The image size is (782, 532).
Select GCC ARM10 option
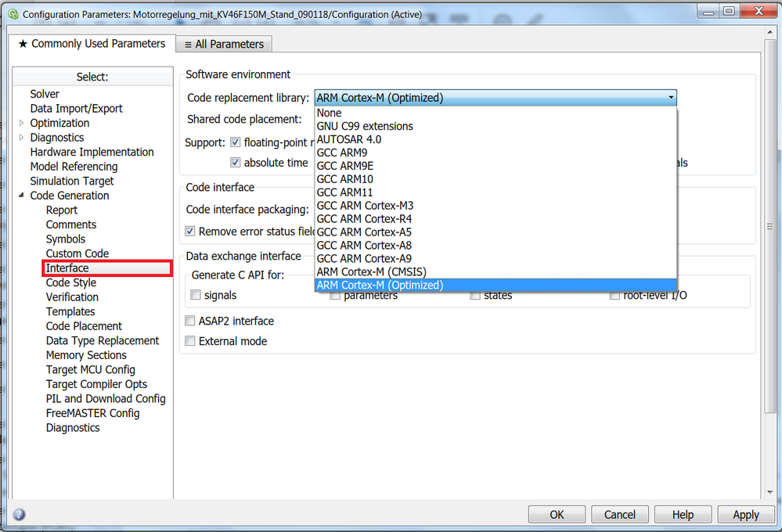496,179
